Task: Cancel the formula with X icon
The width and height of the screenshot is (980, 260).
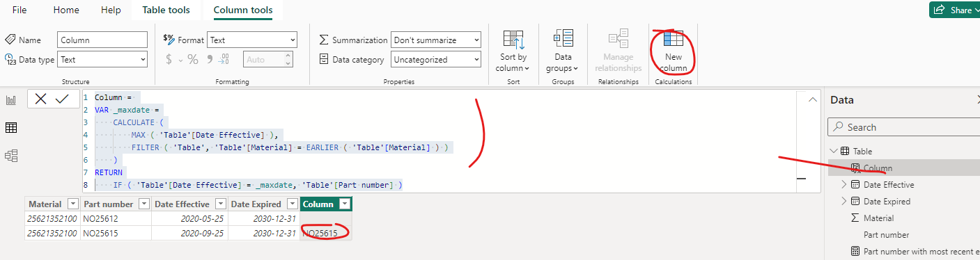Action: click(40, 99)
